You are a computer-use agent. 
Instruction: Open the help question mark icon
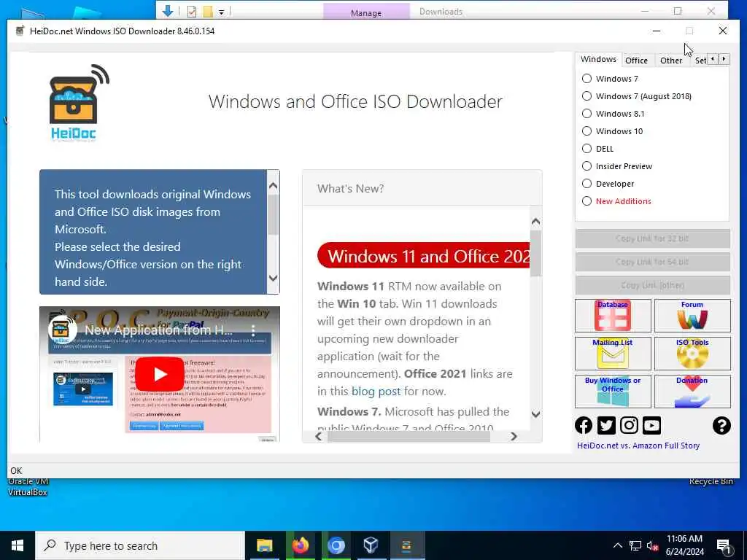pos(721,425)
